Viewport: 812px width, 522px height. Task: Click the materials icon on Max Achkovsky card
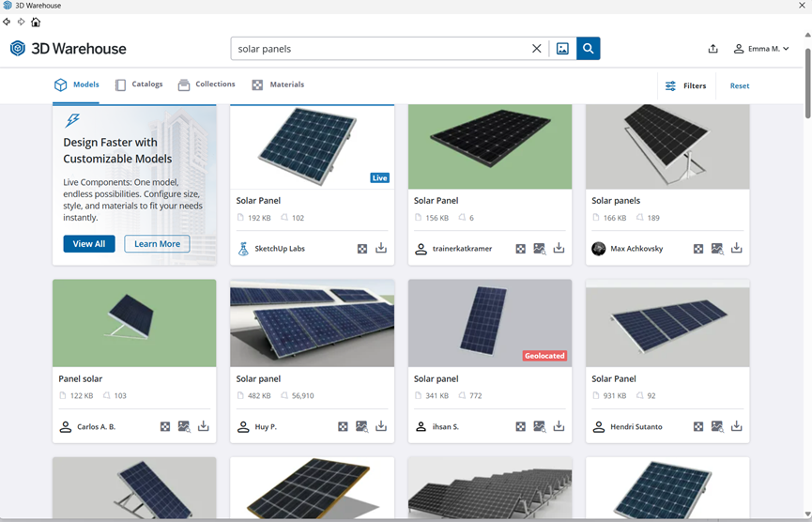[698, 249]
